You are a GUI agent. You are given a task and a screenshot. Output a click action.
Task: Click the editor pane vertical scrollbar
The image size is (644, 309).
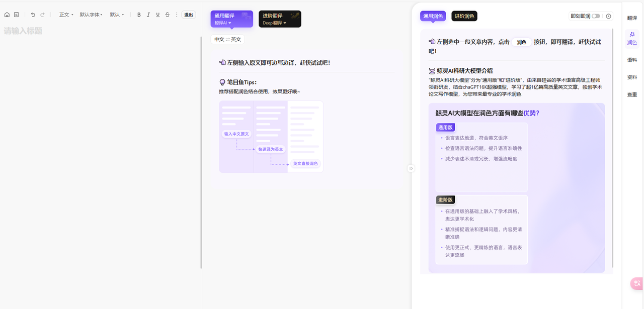(201, 152)
